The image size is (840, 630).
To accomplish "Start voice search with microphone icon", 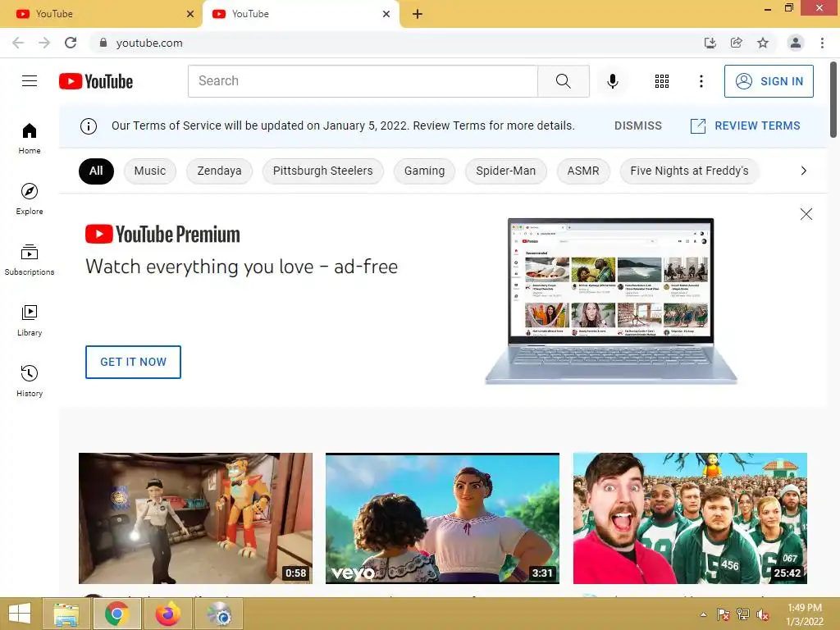I will 612,81.
